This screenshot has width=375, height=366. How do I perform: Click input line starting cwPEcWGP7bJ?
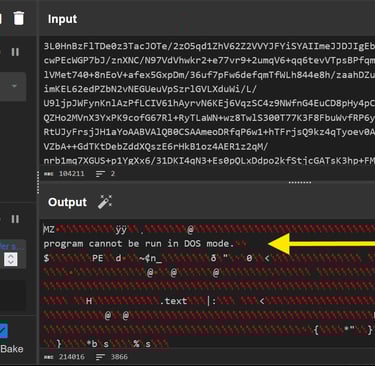(x=209, y=60)
